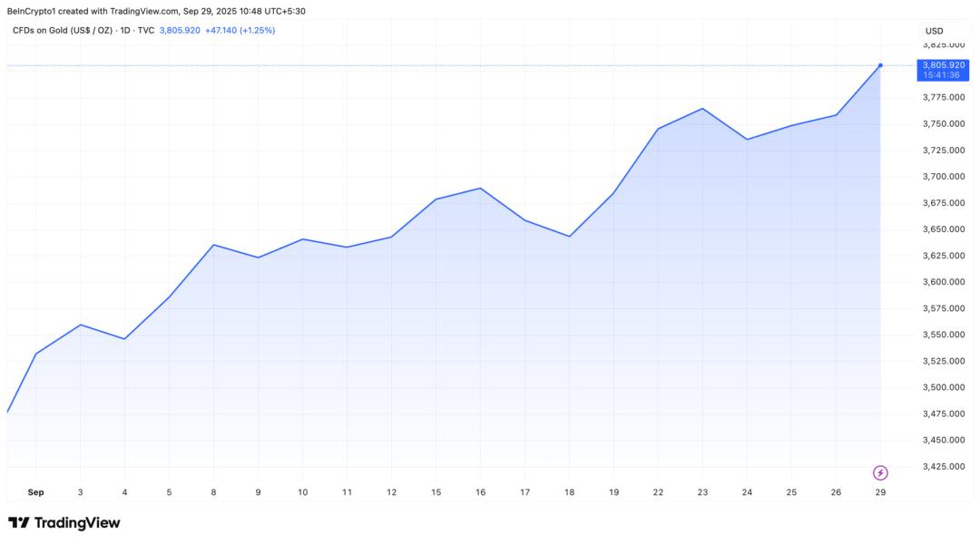Select the Sep label on the date axis
The height and width of the screenshot is (544, 980).
pyautogui.click(x=35, y=492)
